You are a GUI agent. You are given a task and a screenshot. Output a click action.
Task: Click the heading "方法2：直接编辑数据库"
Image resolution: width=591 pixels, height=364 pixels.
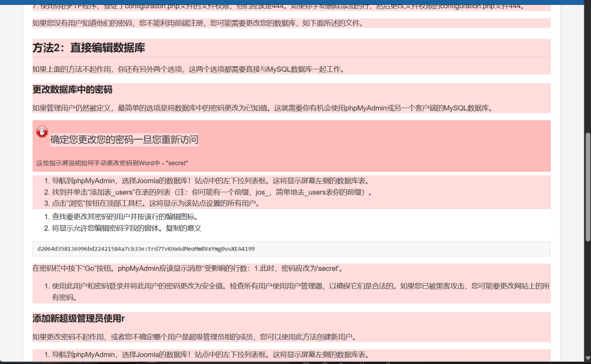click(89, 48)
